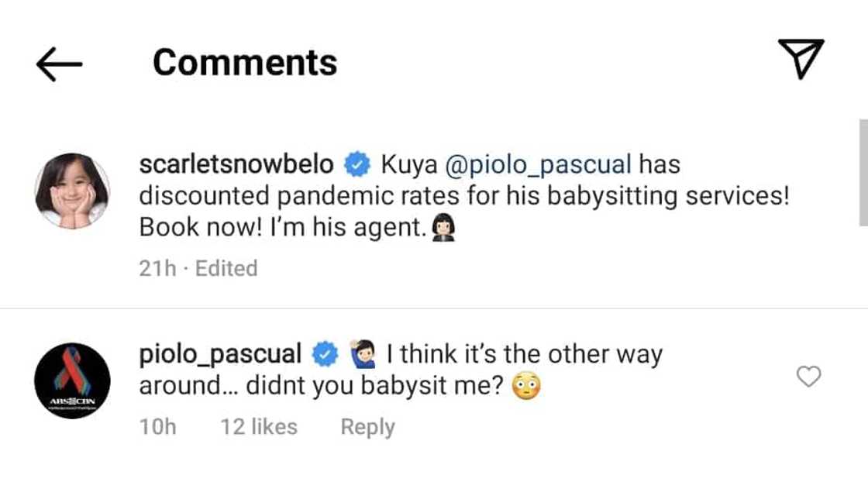
Task: Click the flushed face emoji
Action: tap(527, 387)
